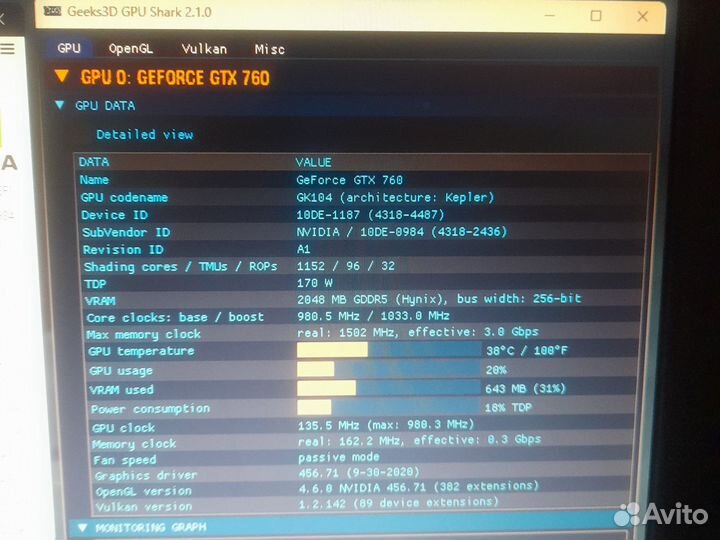720x540 pixels.
Task: Click the temperature reading '38°C / 100°F'
Action: click(527, 351)
